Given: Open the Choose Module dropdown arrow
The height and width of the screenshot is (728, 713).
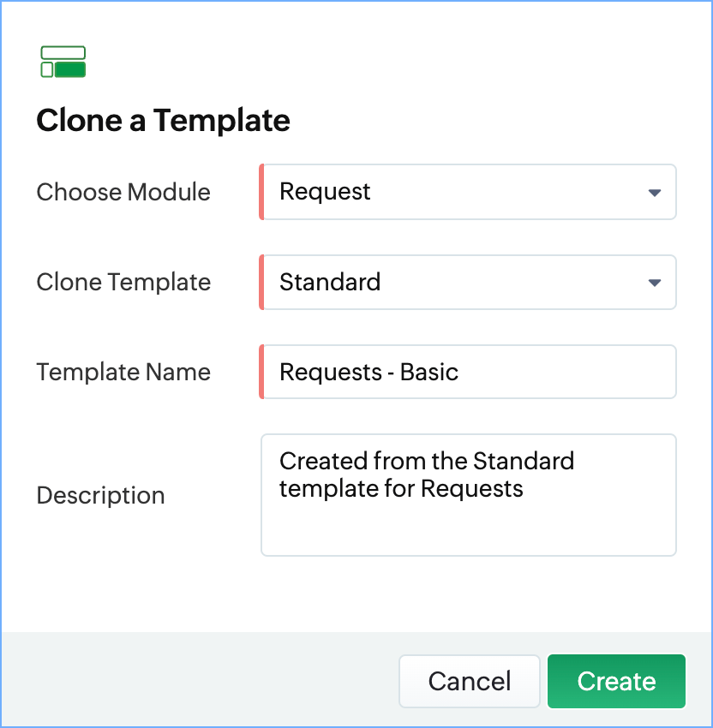Looking at the screenshot, I should (654, 192).
